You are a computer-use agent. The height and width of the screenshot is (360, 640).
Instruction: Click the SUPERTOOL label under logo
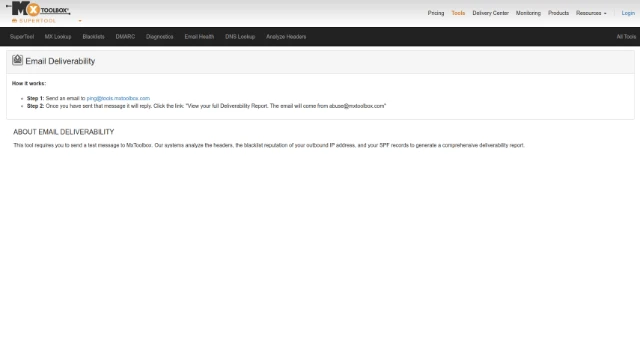(37, 20)
